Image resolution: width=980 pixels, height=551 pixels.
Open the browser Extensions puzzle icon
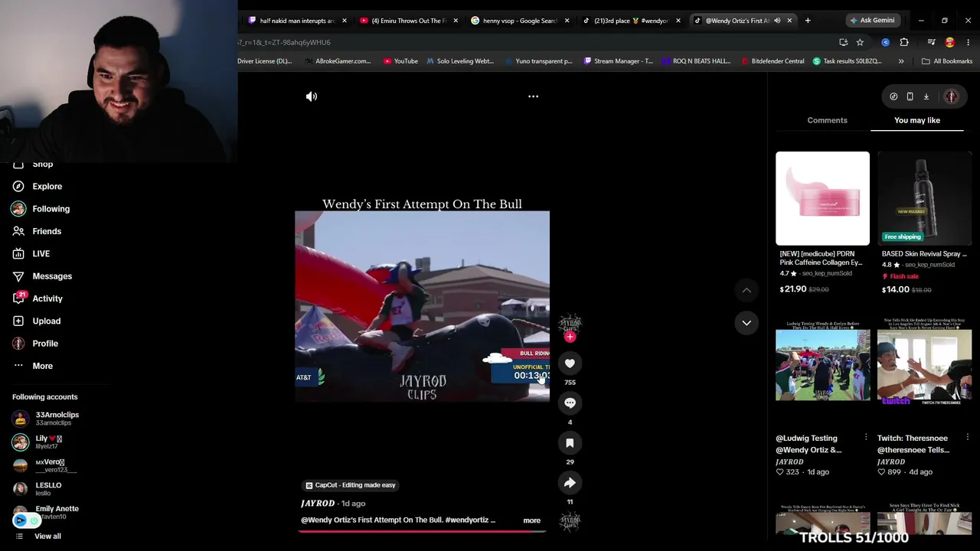(x=904, y=42)
